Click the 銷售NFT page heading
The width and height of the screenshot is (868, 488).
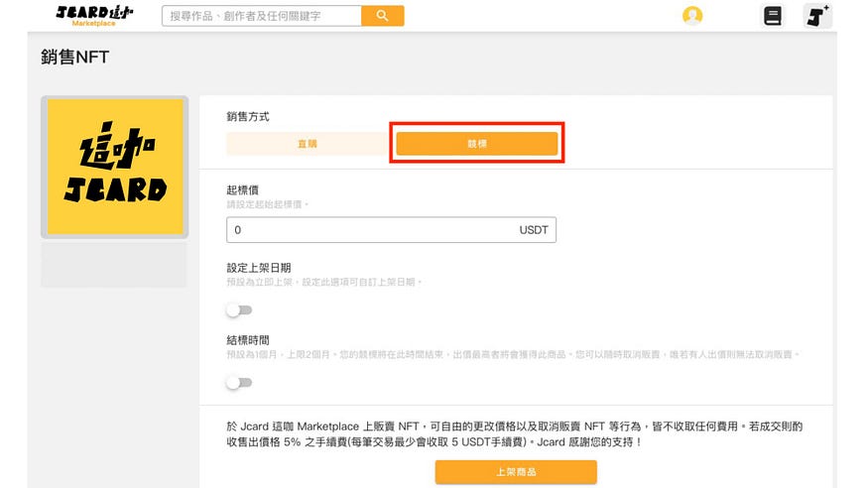74,57
